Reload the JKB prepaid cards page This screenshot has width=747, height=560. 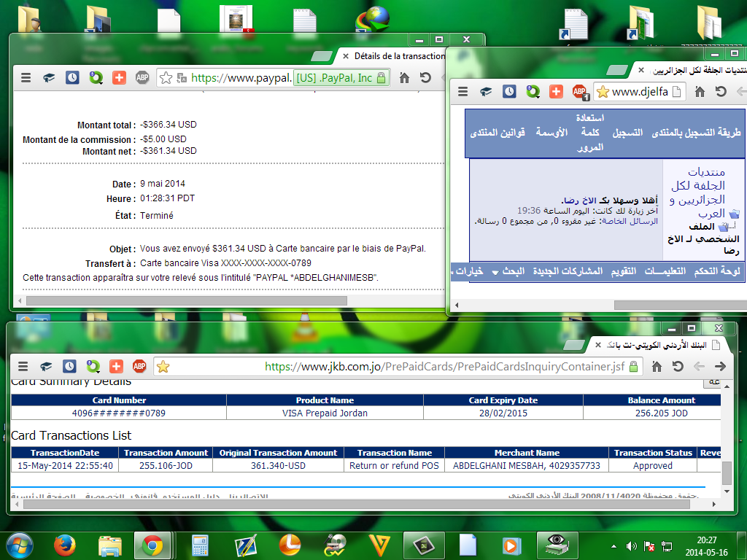tap(678, 366)
